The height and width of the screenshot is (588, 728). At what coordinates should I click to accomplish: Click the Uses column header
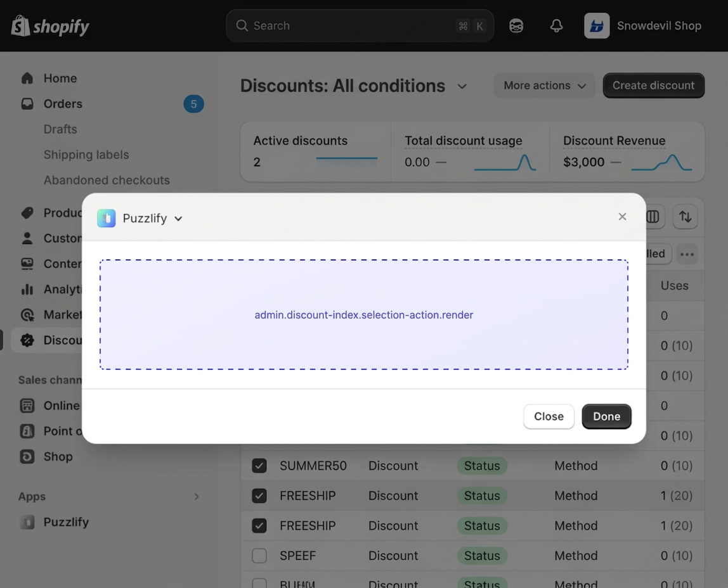point(675,286)
